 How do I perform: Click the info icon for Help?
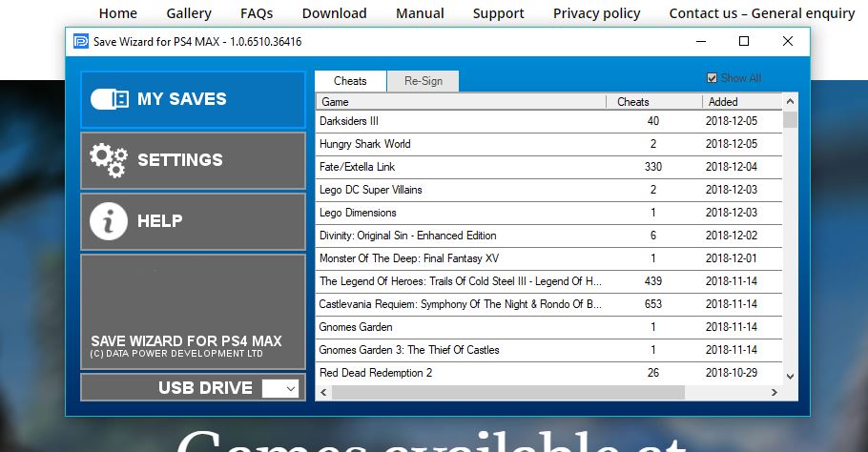[x=108, y=221]
